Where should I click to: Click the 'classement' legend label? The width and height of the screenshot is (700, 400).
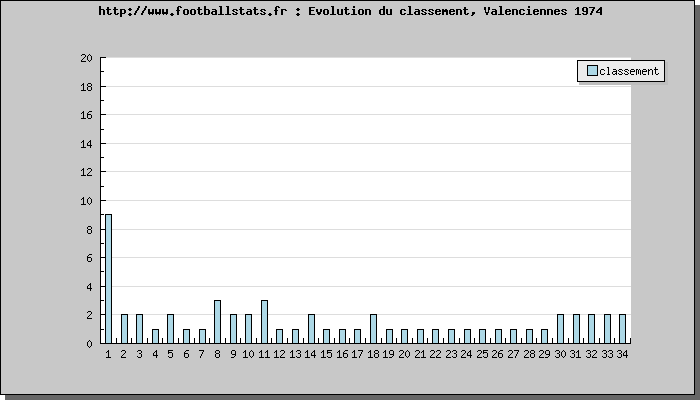629,71
